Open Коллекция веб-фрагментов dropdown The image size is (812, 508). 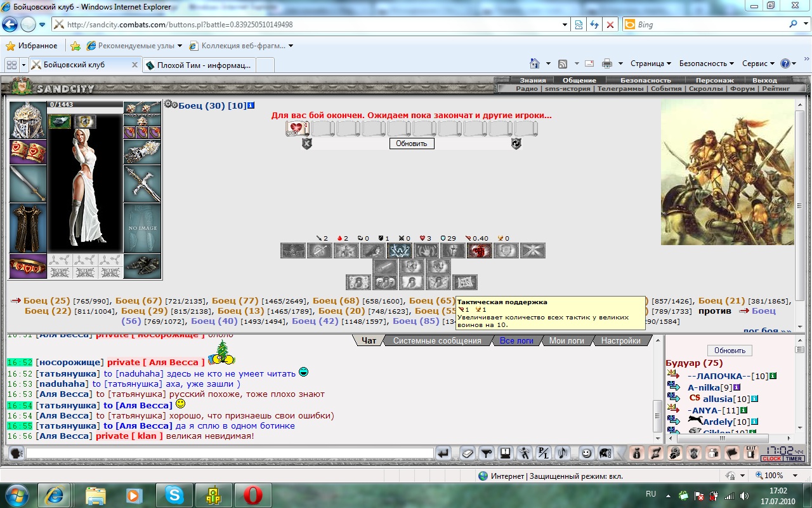tap(242, 46)
